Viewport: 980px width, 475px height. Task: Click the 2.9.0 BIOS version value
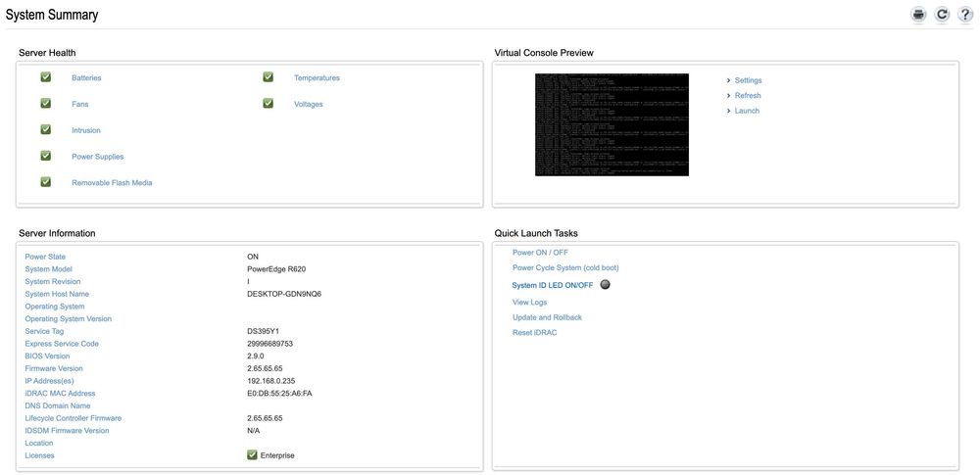(256, 356)
